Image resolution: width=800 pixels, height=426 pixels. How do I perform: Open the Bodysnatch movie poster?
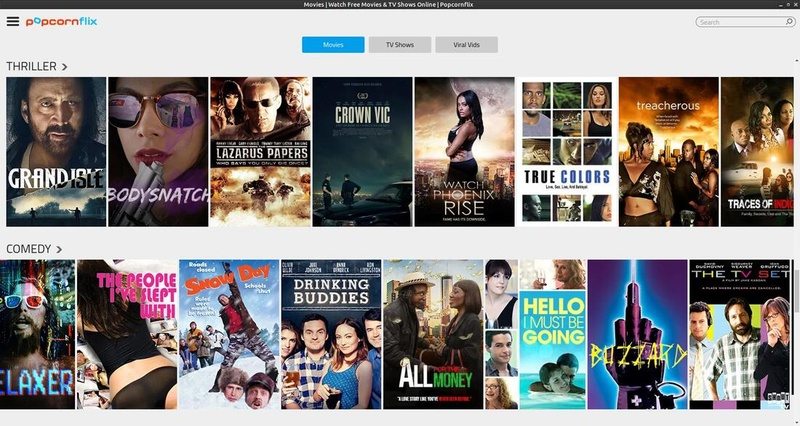point(158,152)
